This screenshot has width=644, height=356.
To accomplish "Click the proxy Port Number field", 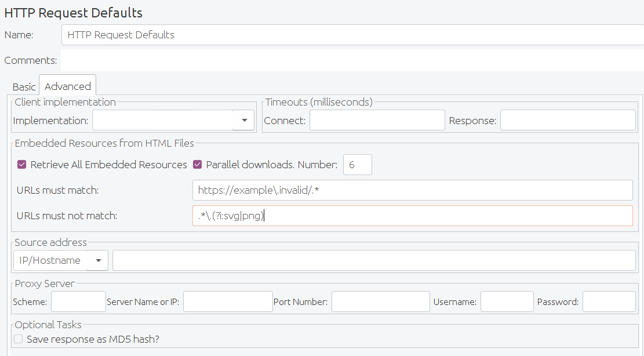I will (380, 301).
